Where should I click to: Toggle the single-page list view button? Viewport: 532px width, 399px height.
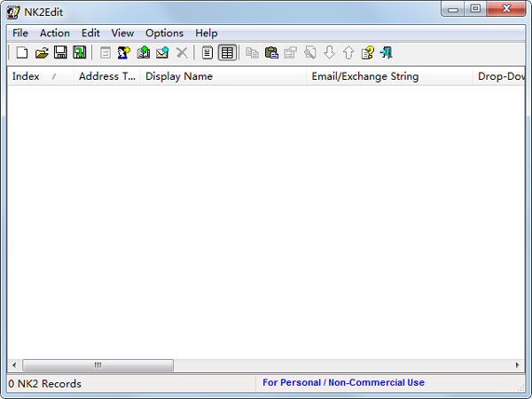point(207,53)
